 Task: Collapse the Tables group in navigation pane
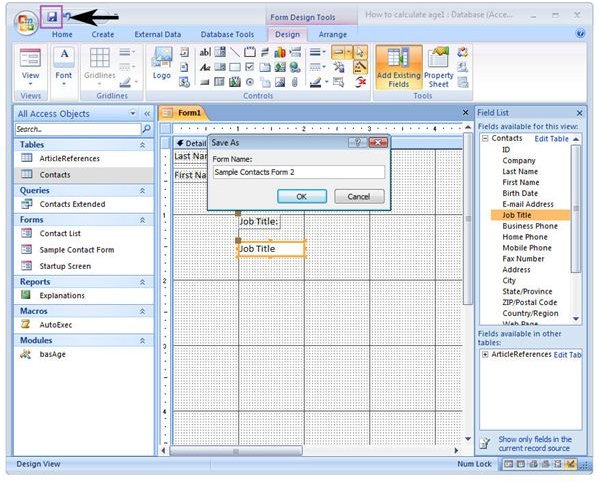pos(142,144)
